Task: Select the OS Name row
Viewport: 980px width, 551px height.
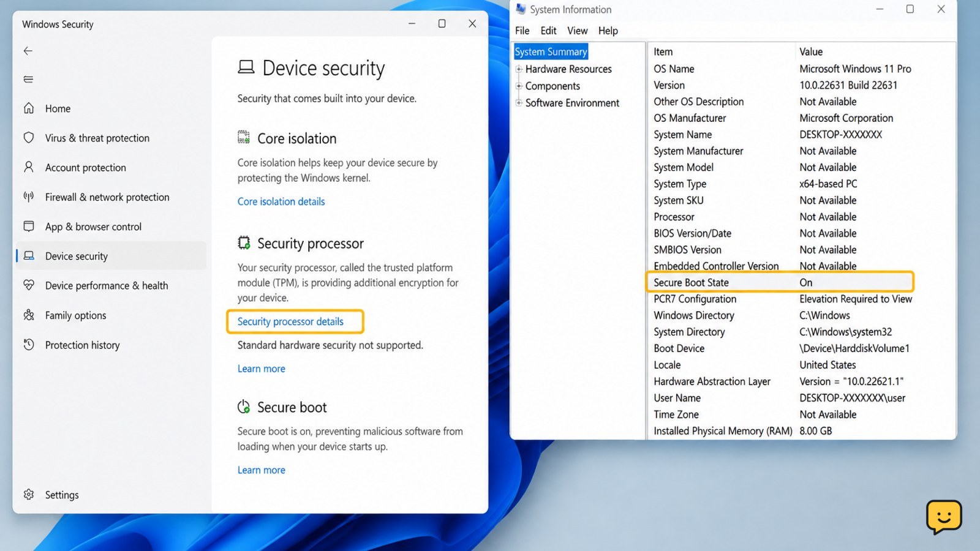Action: coord(801,69)
